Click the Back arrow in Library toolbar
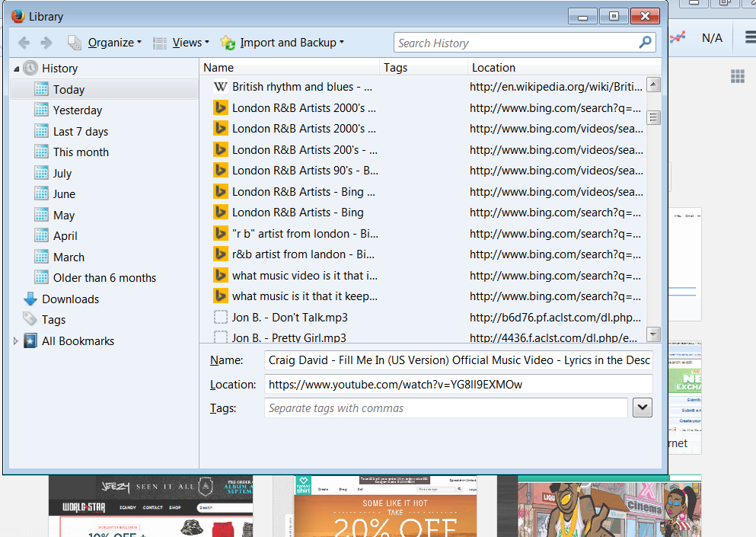 (24, 43)
